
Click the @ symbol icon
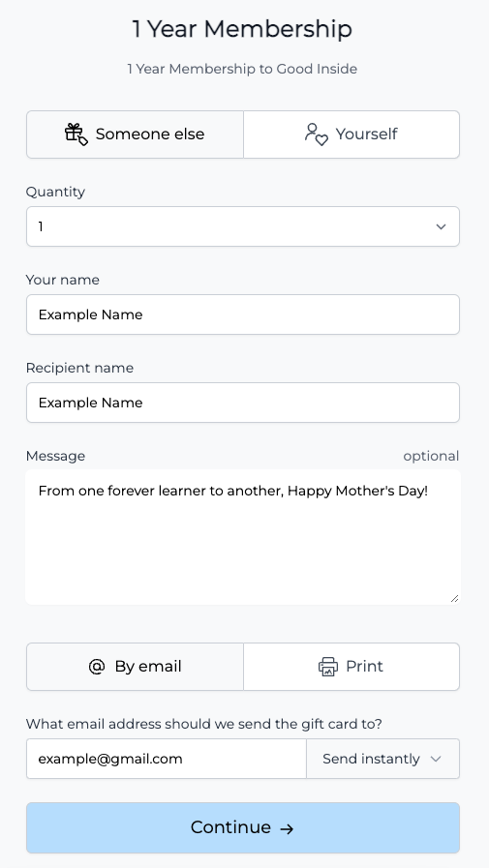pyautogui.click(x=97, y=667)
